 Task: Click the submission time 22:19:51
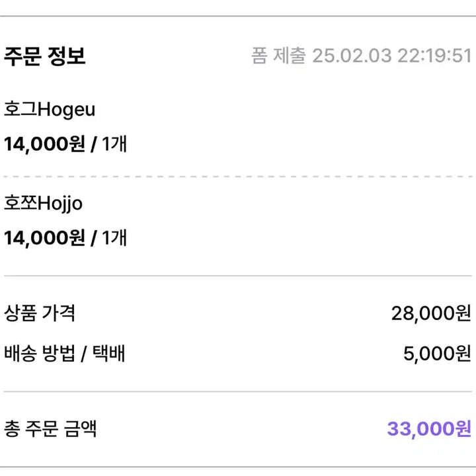pos(434,56)
